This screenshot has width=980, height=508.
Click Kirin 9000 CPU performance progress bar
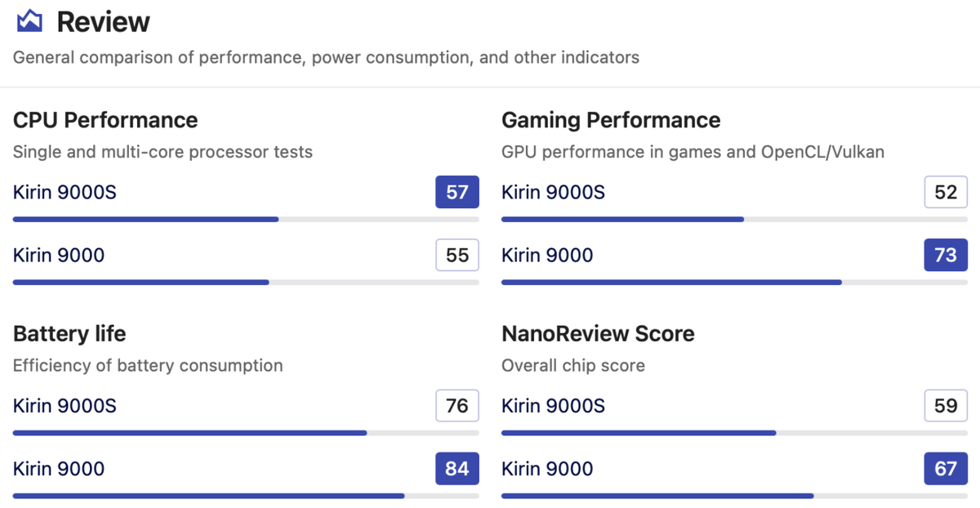pyautogui.click(x=246, y=283)
